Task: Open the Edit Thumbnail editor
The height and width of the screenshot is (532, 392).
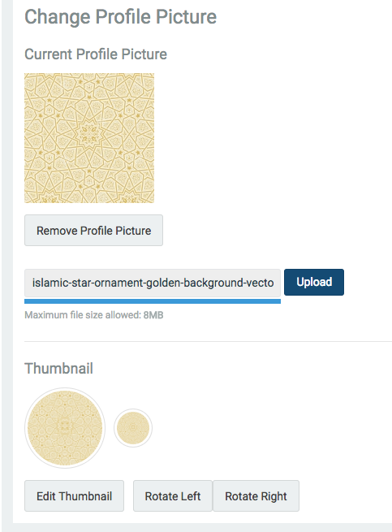Action: (x=75, y=495)
